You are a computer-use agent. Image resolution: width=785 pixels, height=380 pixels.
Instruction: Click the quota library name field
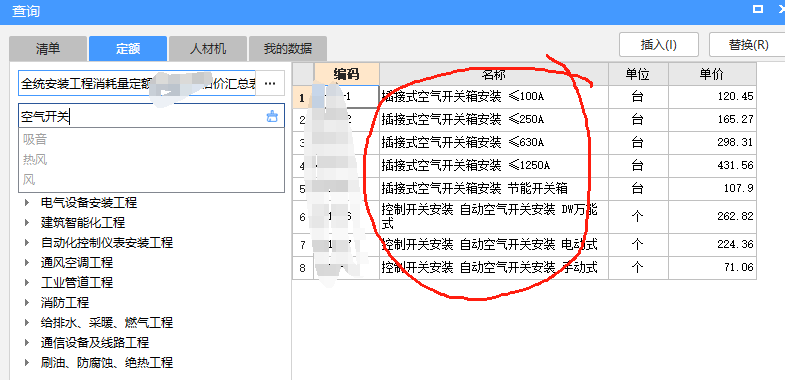[137, 84]
